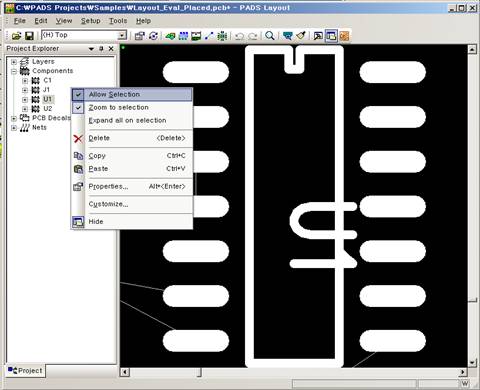Click the Open file folder icon
This screenshot has width=480, height=390.
coord(16,36)
